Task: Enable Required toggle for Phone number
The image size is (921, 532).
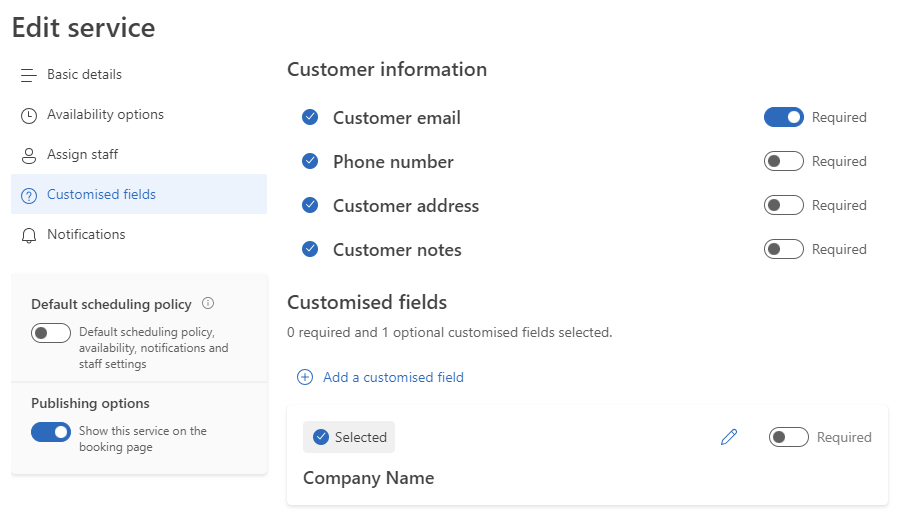Action: tap(783, 161)
